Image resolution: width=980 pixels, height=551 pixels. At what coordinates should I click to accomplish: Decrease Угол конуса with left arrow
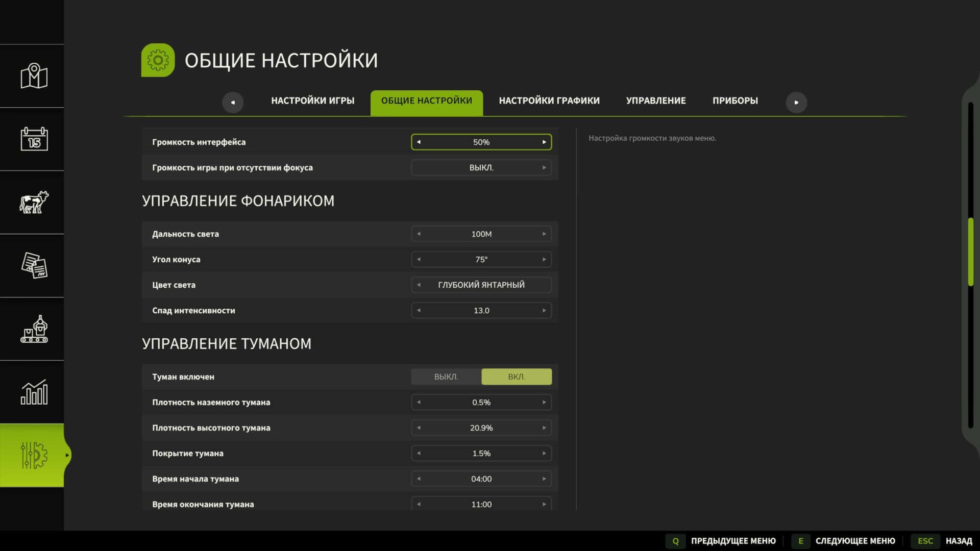(419, 259)
